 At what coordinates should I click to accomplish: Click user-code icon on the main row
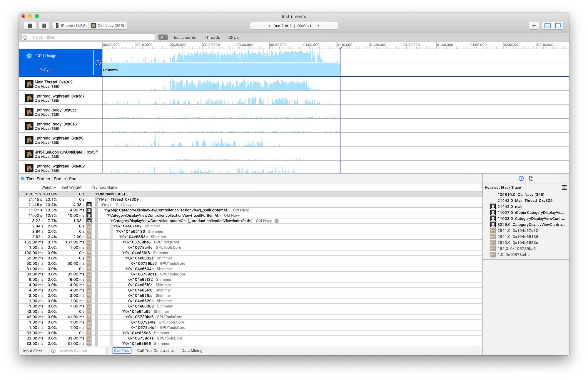pyautogui.click(x=89, y=205)
